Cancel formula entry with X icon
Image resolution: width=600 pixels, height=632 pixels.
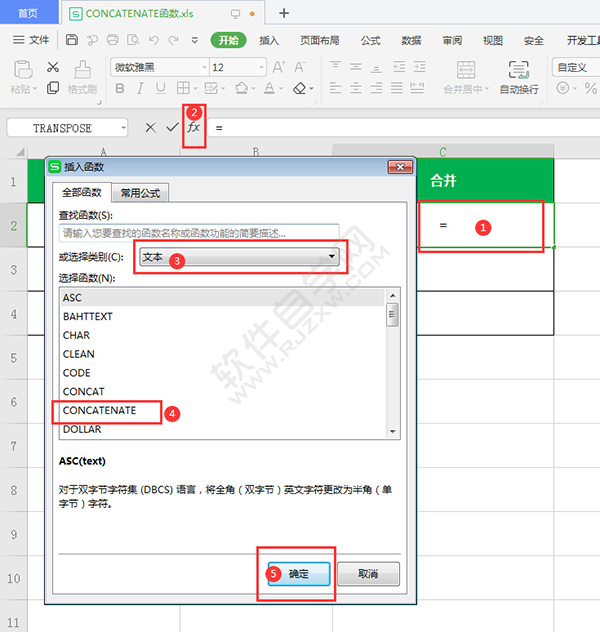point(151,128)
